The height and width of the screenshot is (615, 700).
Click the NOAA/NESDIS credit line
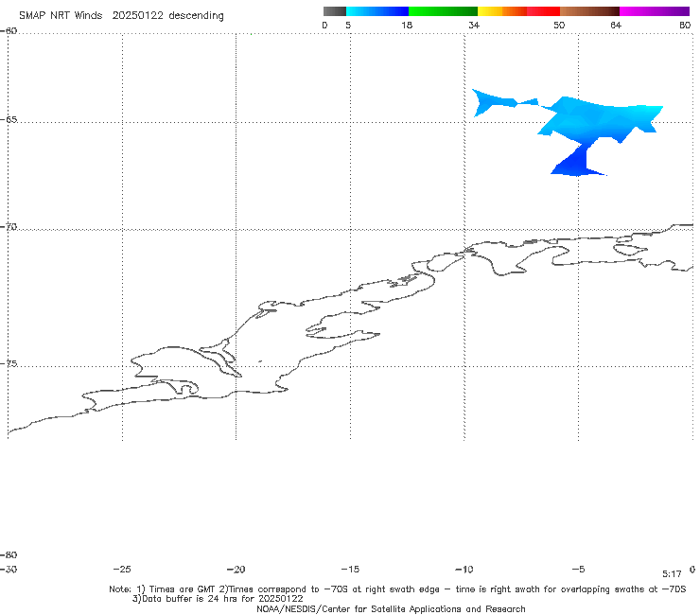coord(391,609)
